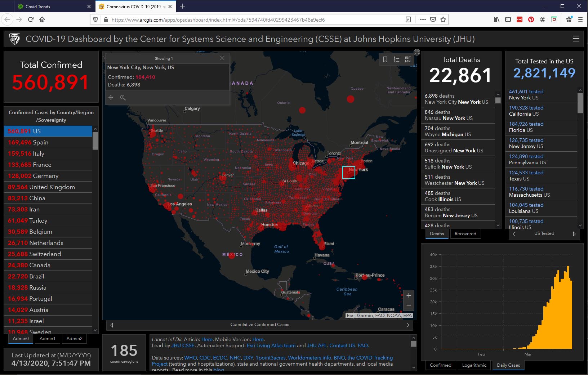Screen dimensions: 588x375
Task: Toggle reader view in address bar
Action: point(408,19)
